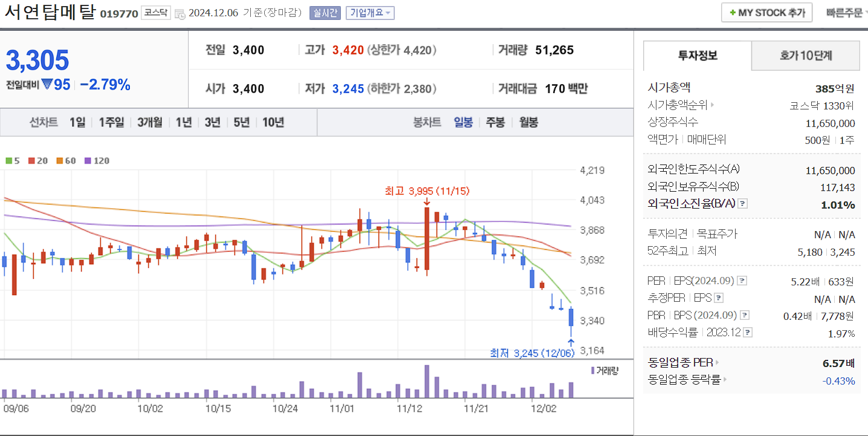Click the help icon beside 배당수익률 2023.12
868x436 pixels.
pos(746,331)
